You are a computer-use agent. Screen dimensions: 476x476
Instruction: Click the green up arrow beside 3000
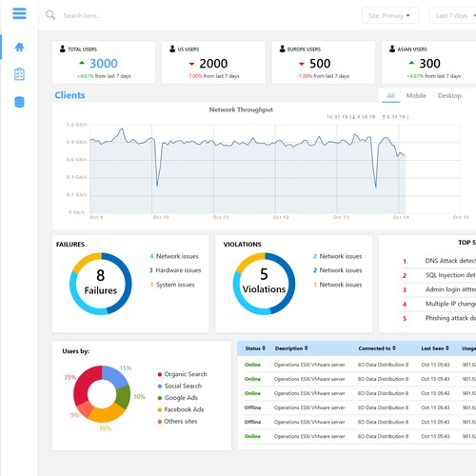coord(82,63)
